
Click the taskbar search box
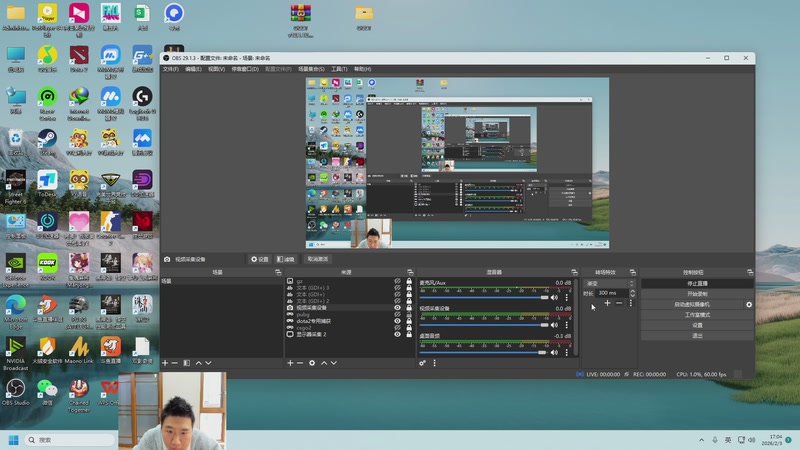click(70, 440)
